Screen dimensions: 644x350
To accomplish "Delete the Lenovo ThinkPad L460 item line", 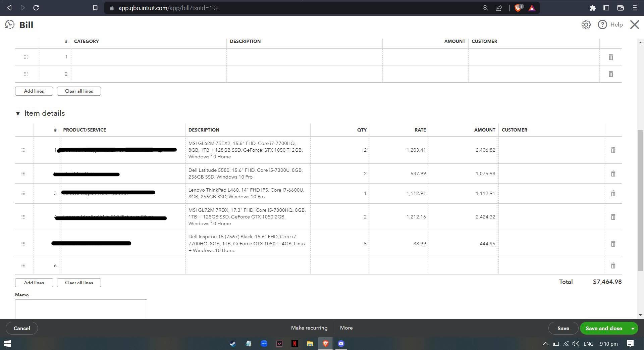I will click(x=613, y=193).
